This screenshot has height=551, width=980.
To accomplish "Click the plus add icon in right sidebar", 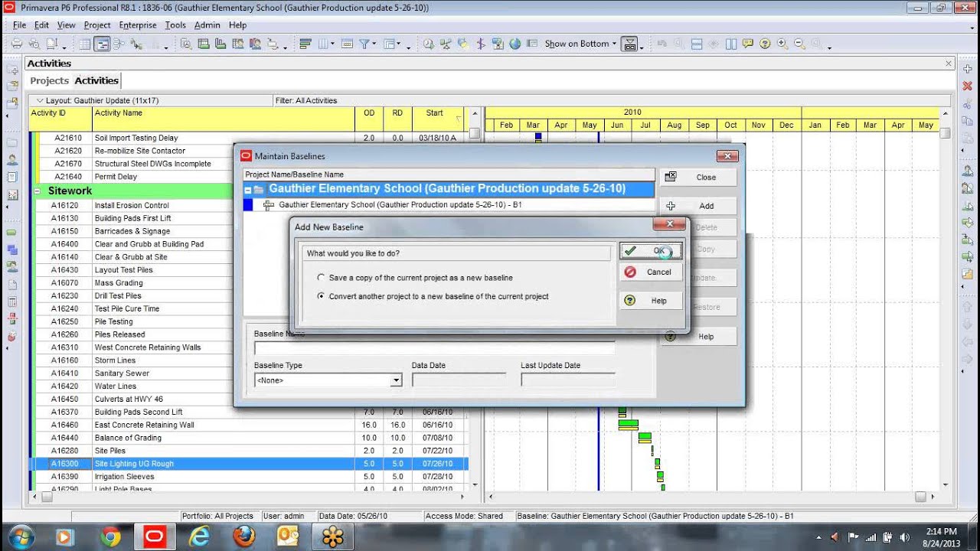I will pyautogui.click(x=968, y=70).
